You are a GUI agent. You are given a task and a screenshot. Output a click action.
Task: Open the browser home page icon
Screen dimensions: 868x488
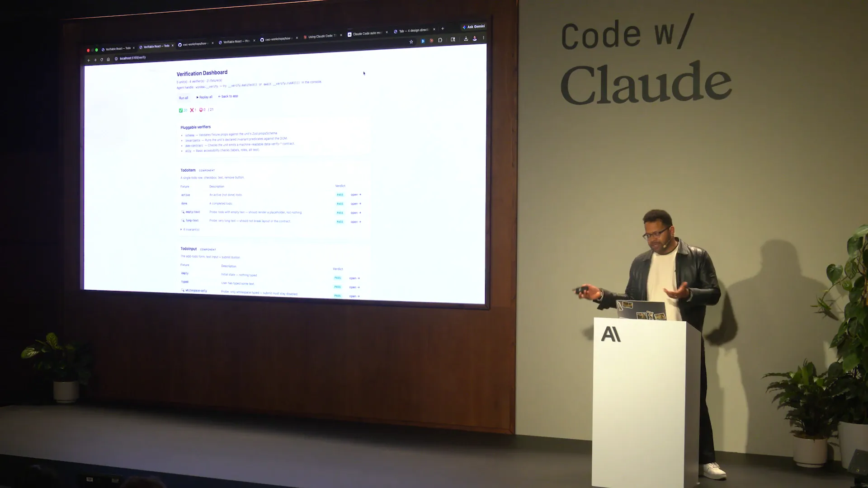click(x=108, y=59)
